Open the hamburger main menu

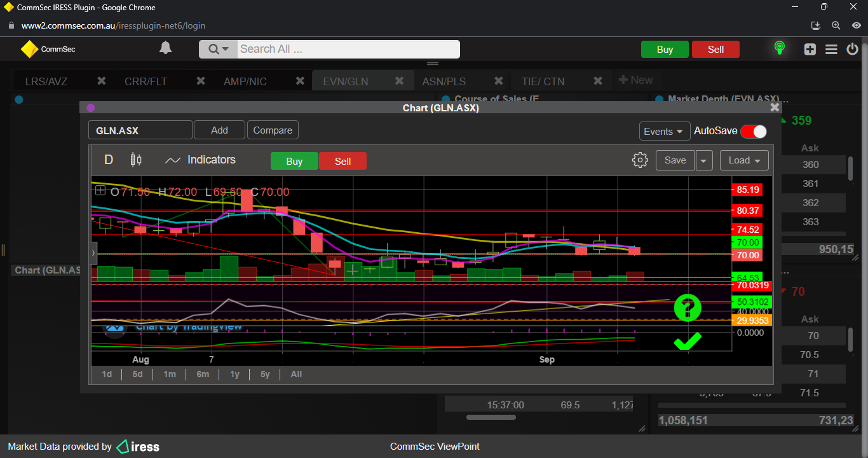coord(831,49)
